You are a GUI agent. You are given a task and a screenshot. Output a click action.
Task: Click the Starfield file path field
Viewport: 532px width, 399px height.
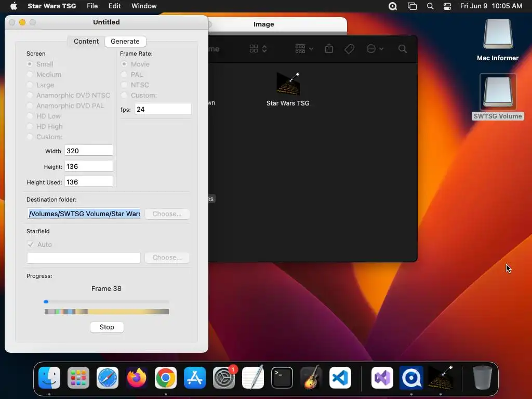coord(84,258)
